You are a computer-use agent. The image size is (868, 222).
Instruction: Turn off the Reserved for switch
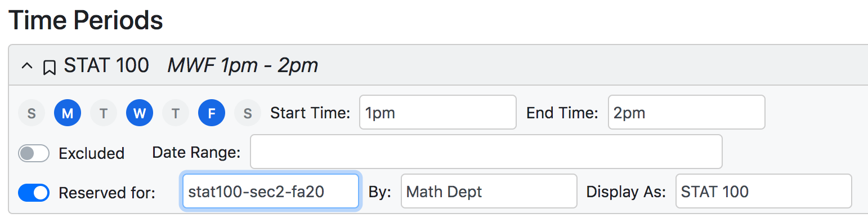pos(34,193)
